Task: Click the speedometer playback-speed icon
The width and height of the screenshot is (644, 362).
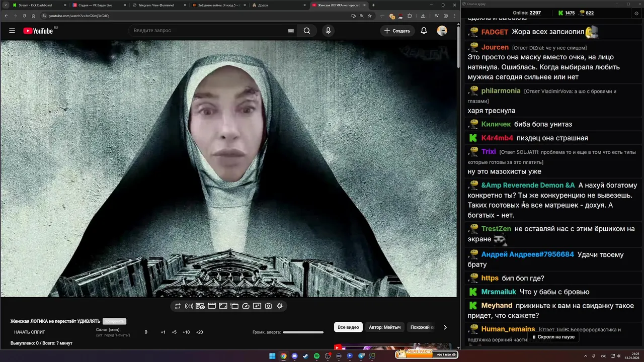Action: 246,306
